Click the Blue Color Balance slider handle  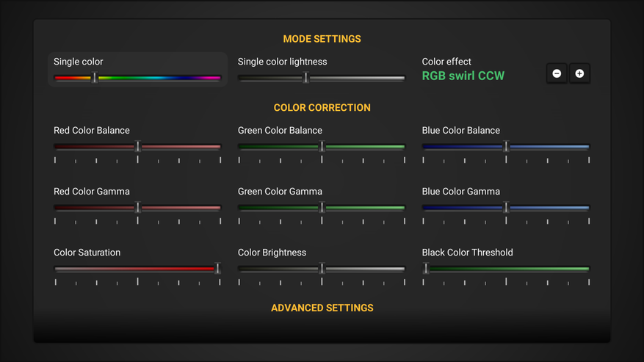point(506,146)
